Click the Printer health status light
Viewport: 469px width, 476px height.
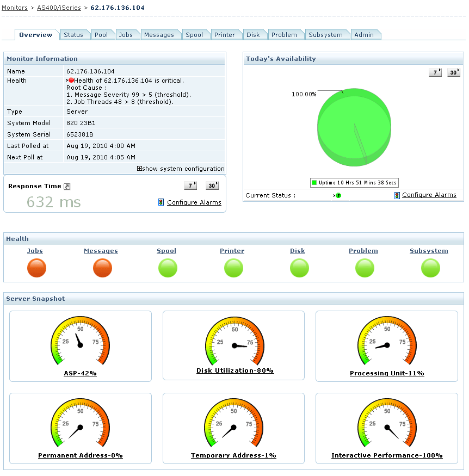pos(233,268)
